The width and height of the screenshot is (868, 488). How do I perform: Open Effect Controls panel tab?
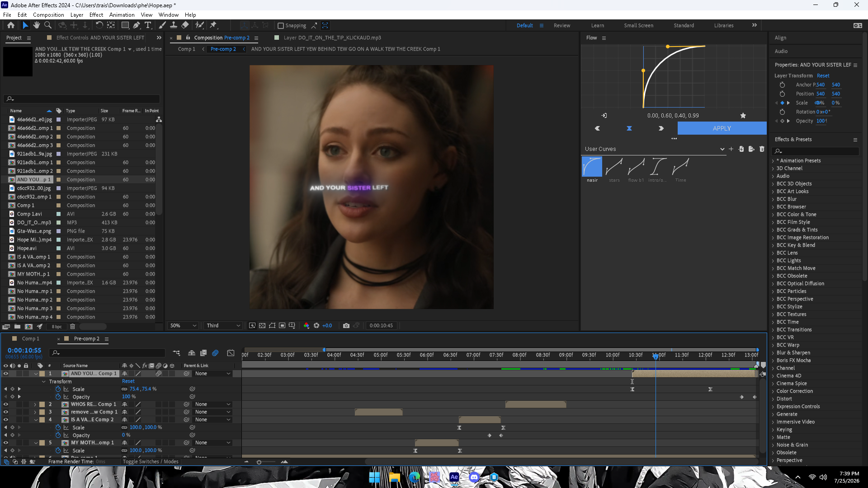pyautogui.click(x=100, y=38)
